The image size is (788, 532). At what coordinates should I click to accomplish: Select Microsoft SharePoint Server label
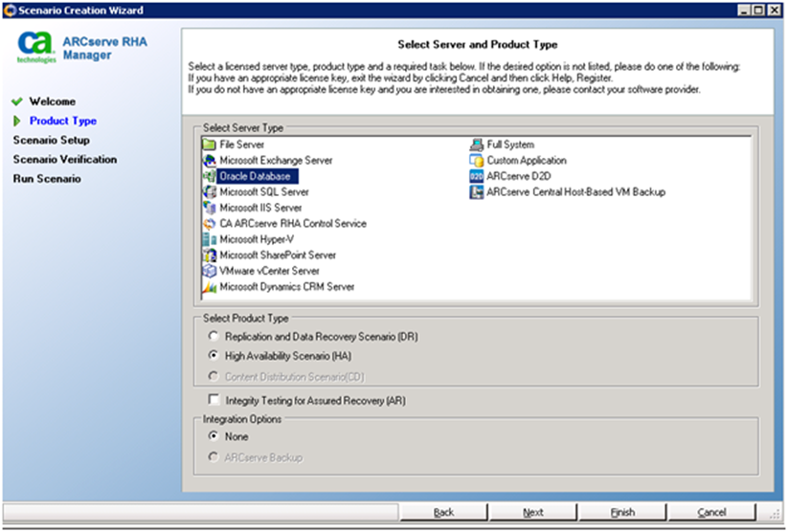(278, 255)
